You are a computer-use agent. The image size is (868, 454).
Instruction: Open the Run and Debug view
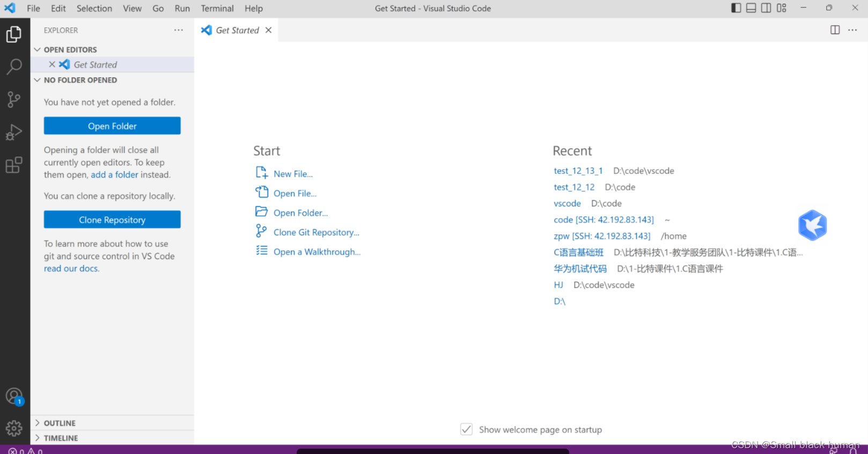14,132
